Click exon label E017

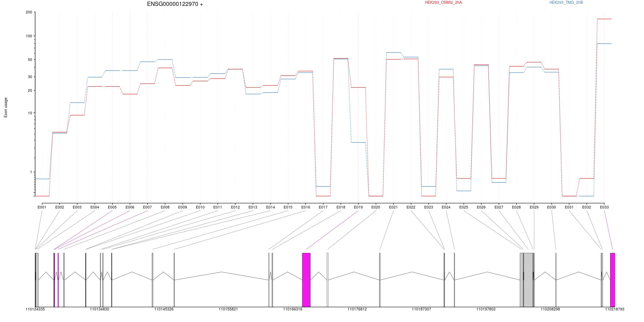tap(323, 207)
